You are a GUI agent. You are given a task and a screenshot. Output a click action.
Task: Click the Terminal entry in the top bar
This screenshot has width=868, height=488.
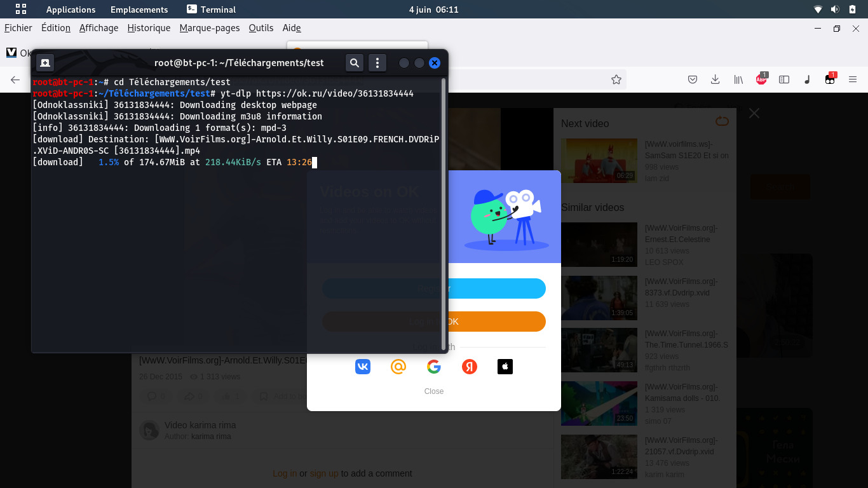211,10
